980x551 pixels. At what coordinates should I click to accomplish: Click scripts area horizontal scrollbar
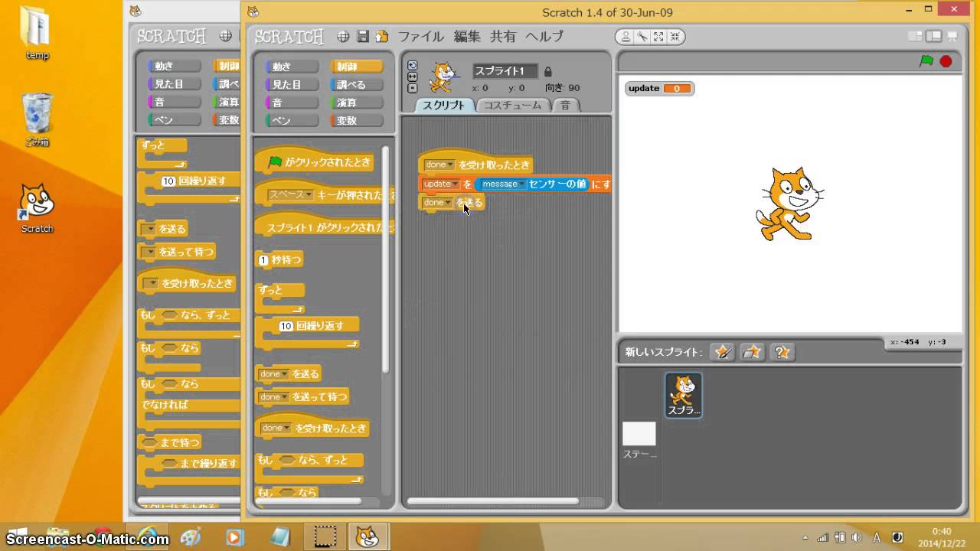point(493,501)
